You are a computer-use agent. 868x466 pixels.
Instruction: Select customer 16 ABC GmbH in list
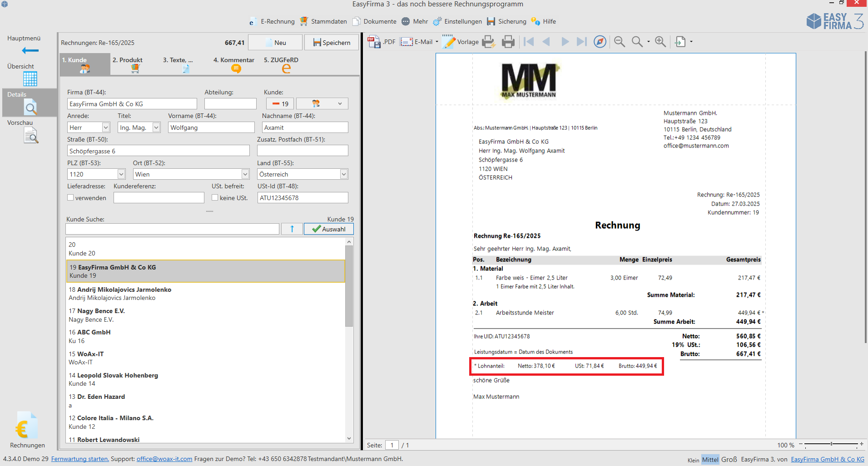click(205, 336)
